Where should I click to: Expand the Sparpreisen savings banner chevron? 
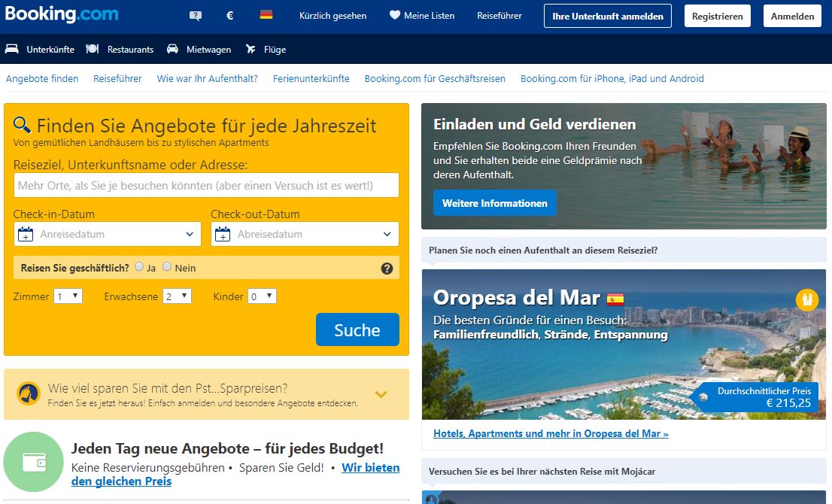(x=381, y=394)
